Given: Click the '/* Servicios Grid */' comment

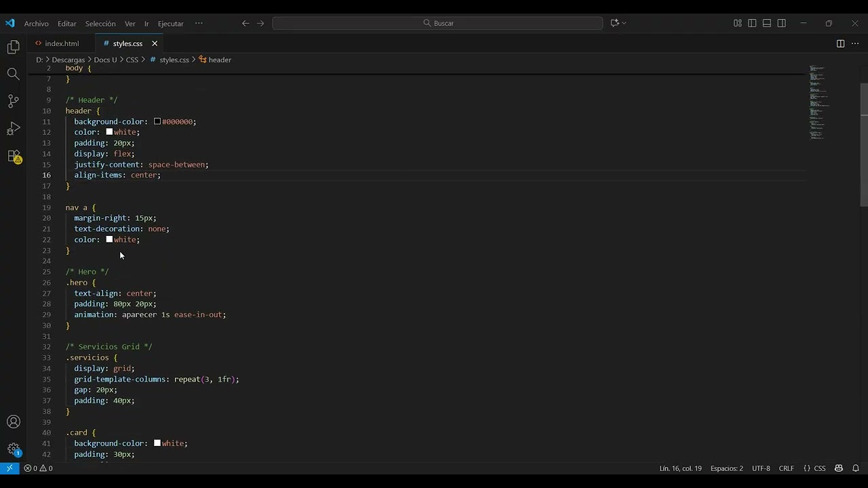Looking at the screenshot, I should pyautogui.click(x=108, y=347).
